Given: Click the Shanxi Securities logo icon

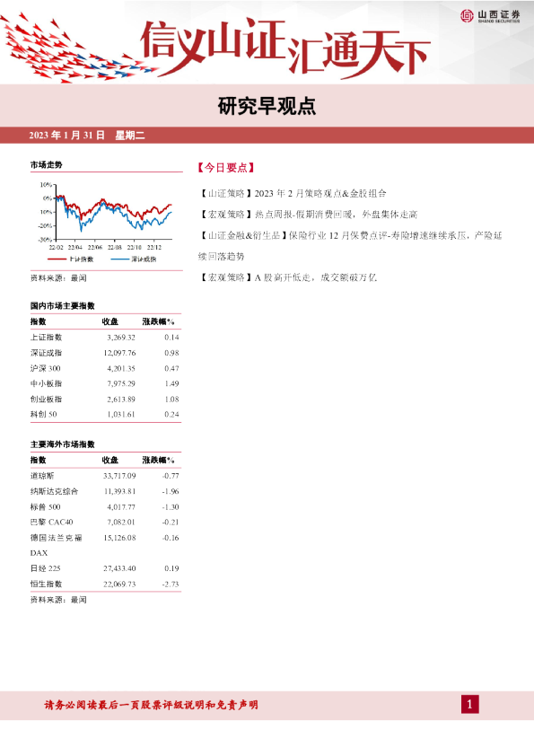Looking at the screenshot, I should [467, 16].
